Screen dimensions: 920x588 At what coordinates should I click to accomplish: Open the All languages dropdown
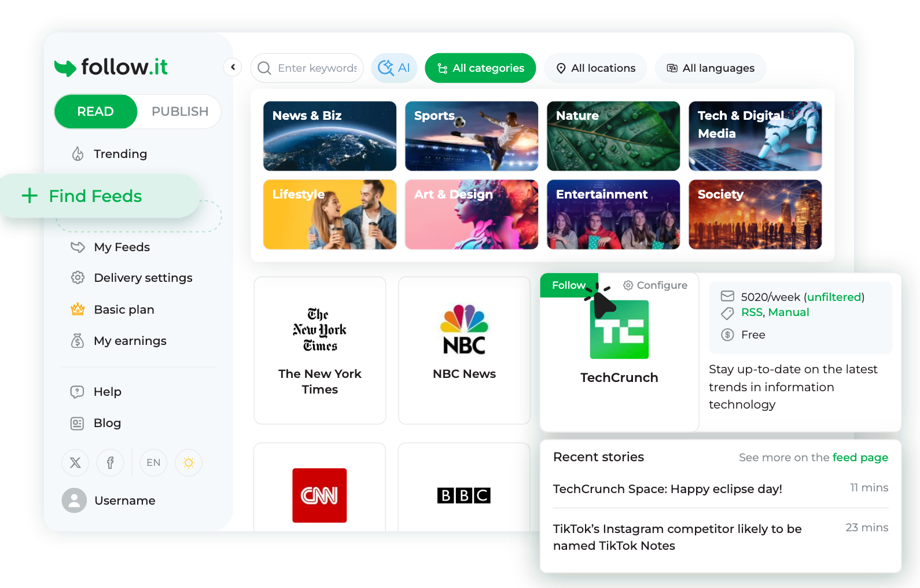[711, 68]
